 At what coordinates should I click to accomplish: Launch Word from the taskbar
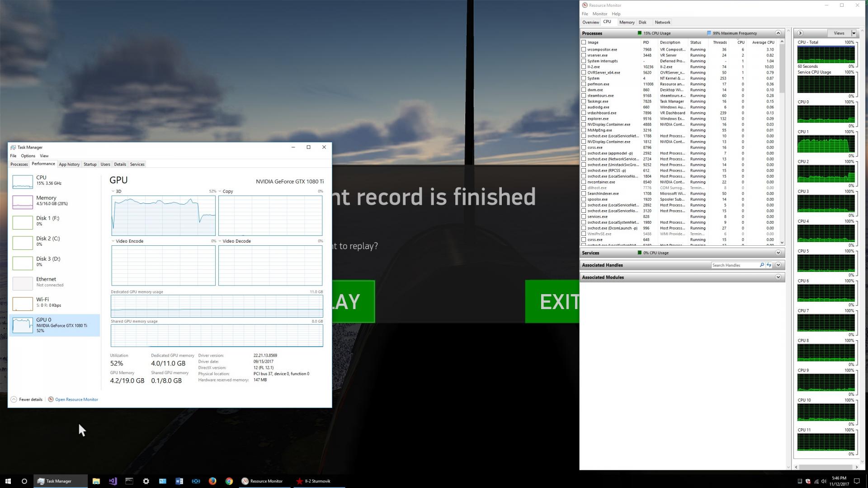pyautogui.click(x=179, y=481)
